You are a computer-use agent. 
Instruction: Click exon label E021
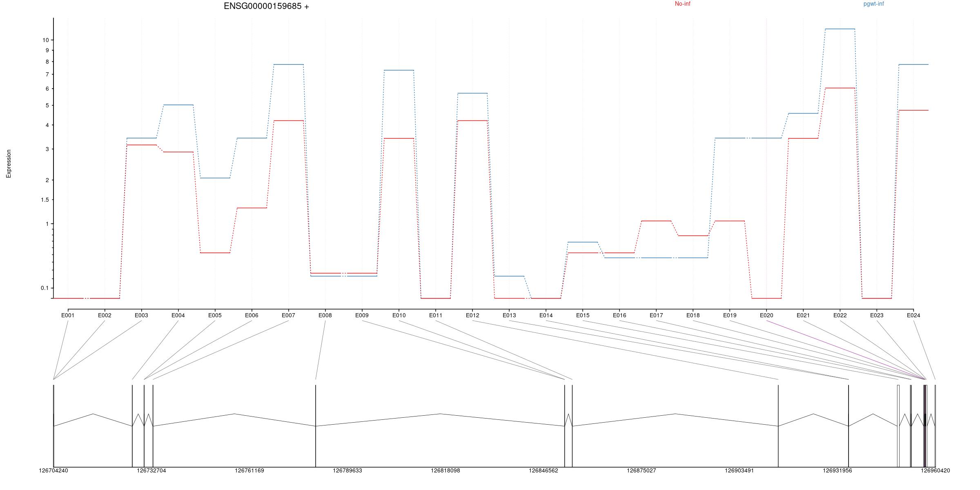[x=803, y=315]
